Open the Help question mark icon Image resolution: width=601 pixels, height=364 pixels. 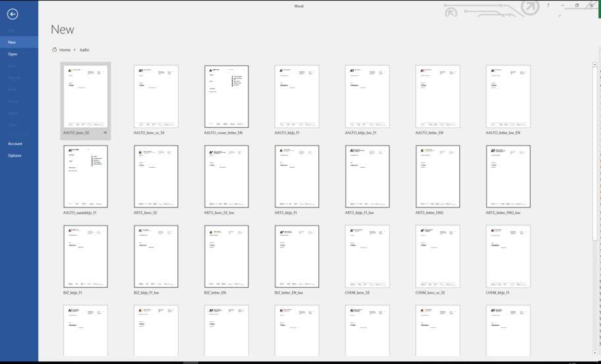pos(548,6)
